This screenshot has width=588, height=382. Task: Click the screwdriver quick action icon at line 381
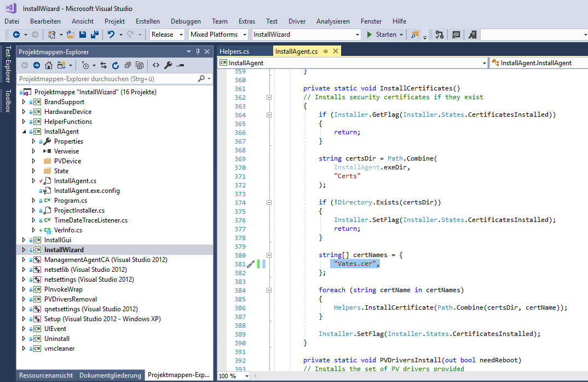tap(251, 264)
